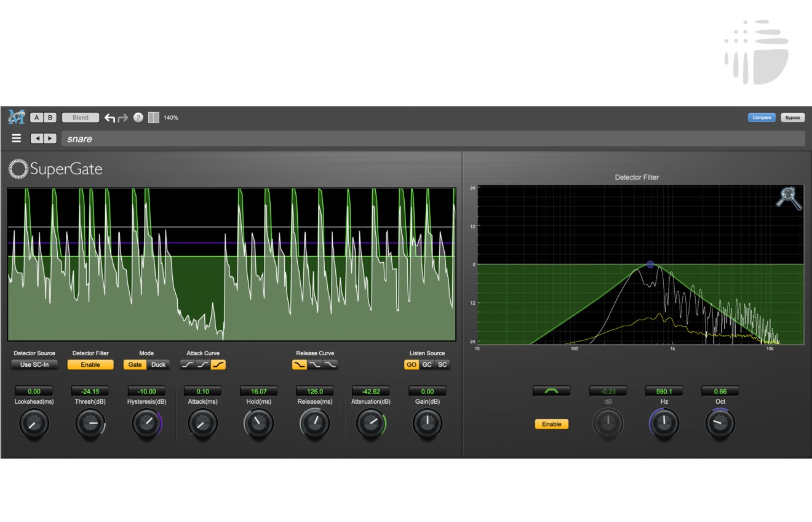Select Duck mode
812x522 pixels.
(x=159, y=364)
